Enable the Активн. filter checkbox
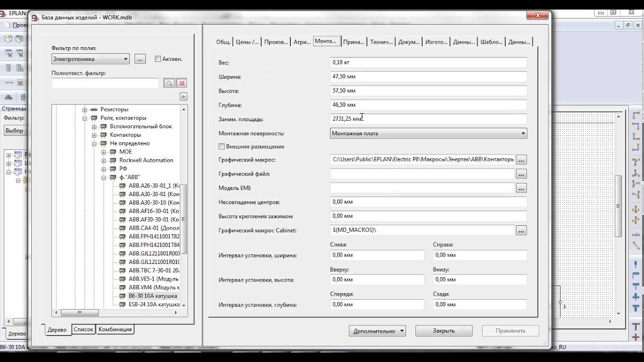This screenshot has height=362, width=644. 158,59
